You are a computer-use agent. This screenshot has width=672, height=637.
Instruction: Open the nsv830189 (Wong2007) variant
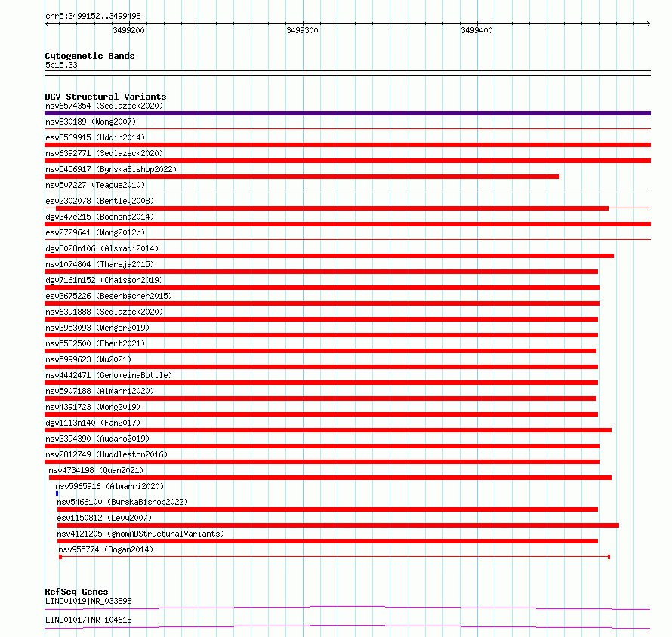click(91, 122)
